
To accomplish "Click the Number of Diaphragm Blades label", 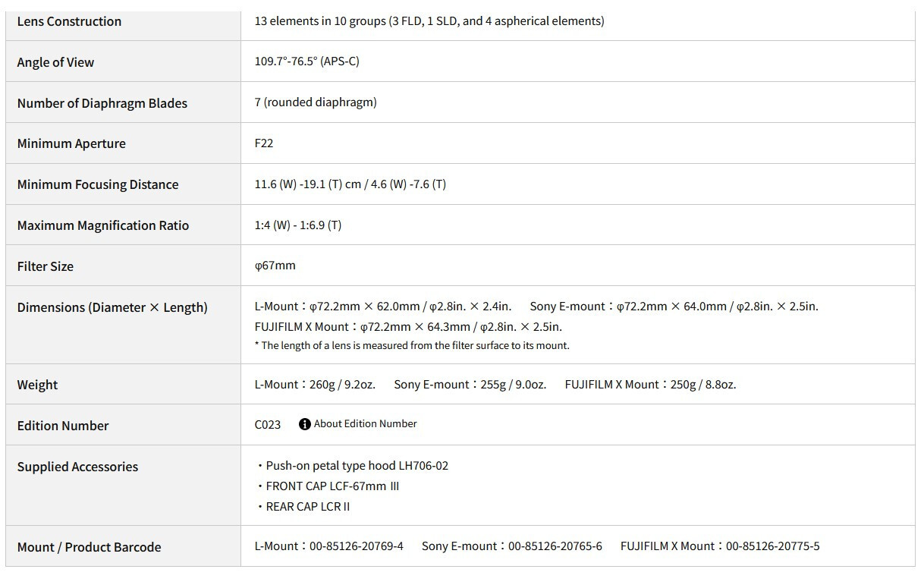I will pos(102,103).
